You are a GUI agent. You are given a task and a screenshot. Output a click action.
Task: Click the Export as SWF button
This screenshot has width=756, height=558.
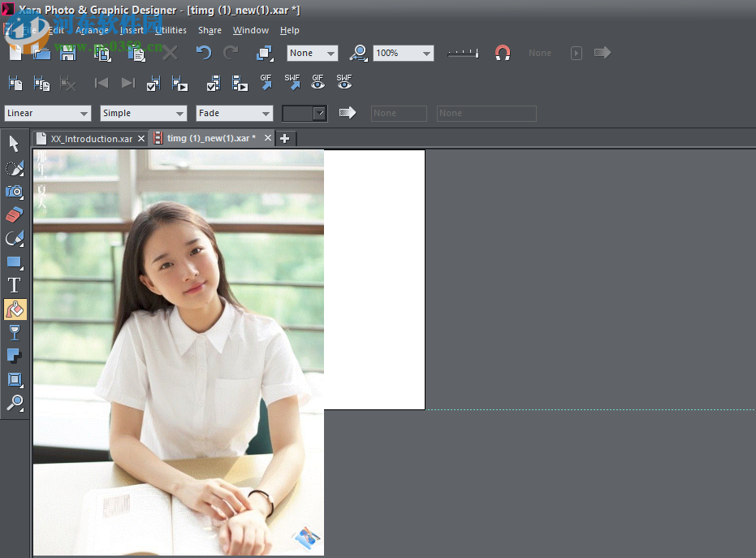(292, 82)
